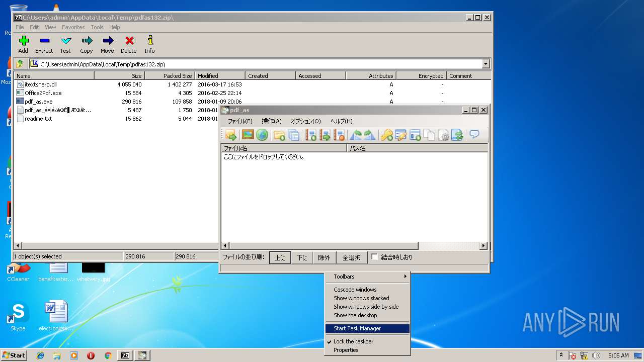Image resolution: width=644 pixels, height=362 pixels.
Task: Open the Favorites menu in 7-Zip
Action: click(x=73, y=27)
